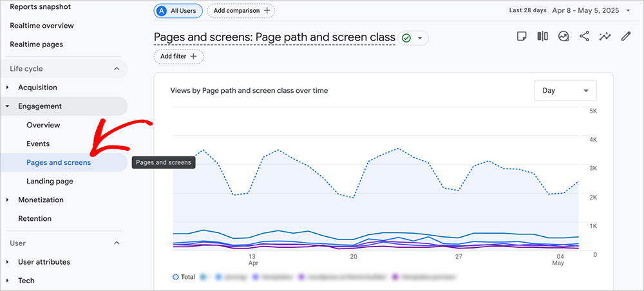Viewport: 644px width, 291px height.
Task: Open the annotations note icon
Action: tap(522, 37)
